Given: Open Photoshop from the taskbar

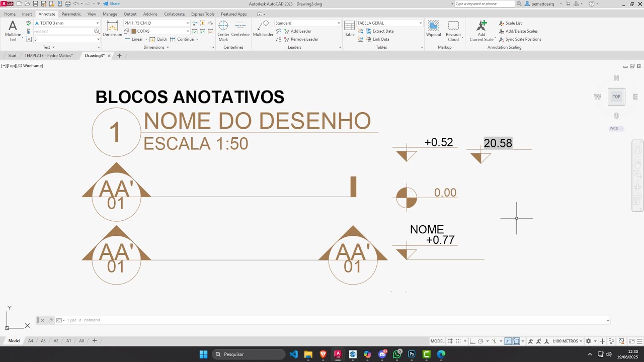Looking at the screenshot, I should click(x=412, y=354).
